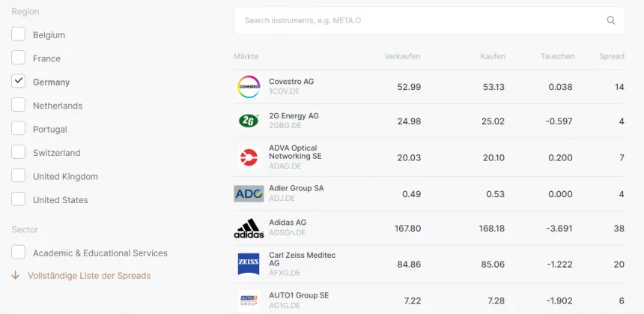Screen dimensions: 644x314
Task: Check the Switzerland region checkbox
Action: pyautogui.click(x=18, y=151)
